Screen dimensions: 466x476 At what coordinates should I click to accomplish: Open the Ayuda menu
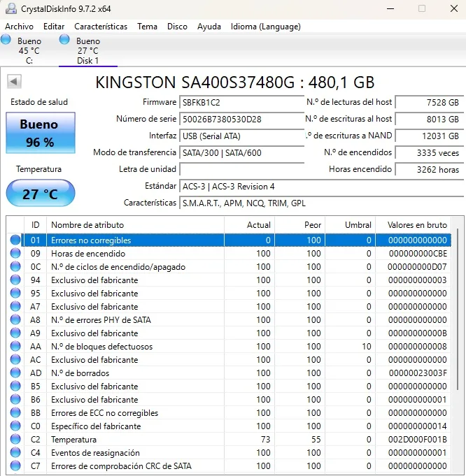click(x=209, y=27)
